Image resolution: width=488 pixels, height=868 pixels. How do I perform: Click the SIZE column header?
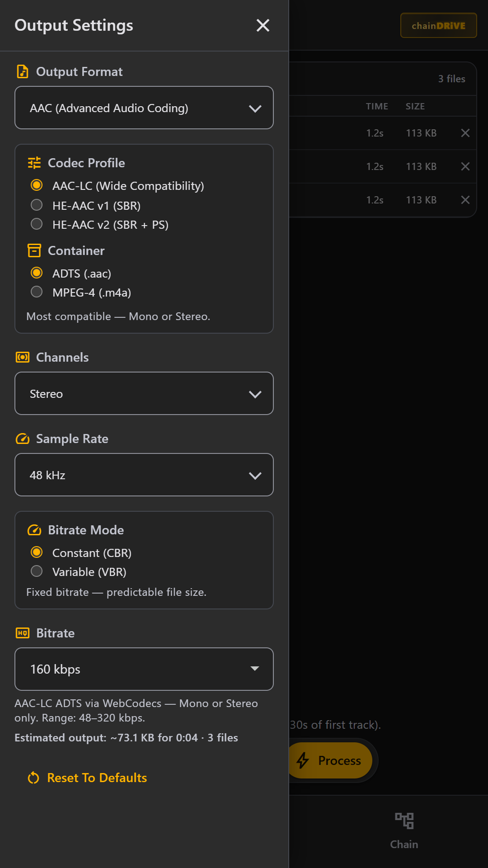[415, 106]
